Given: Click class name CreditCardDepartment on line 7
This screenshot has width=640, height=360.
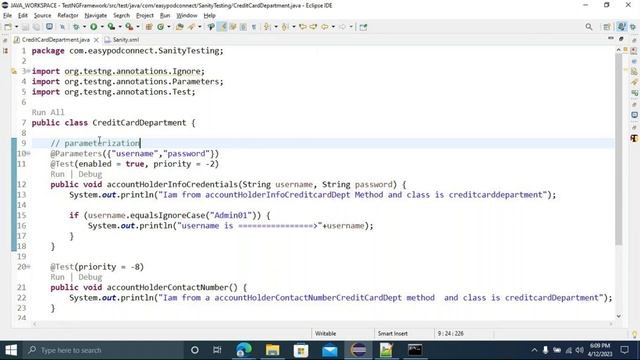Looking at the screenshot, I should (x=139, y=122).
